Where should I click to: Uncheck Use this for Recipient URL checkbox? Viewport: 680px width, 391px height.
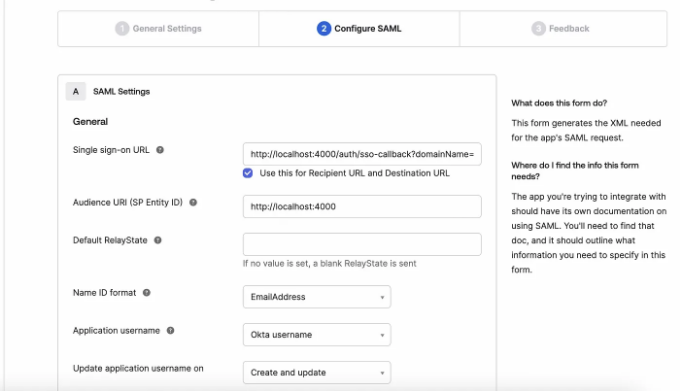coord(248,173)
